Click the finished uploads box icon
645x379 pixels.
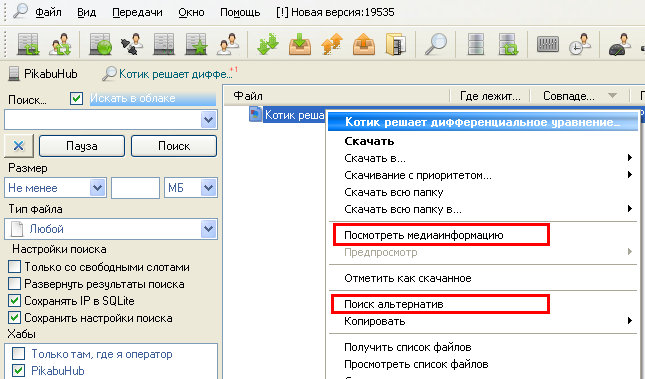[x=364, y=44]
